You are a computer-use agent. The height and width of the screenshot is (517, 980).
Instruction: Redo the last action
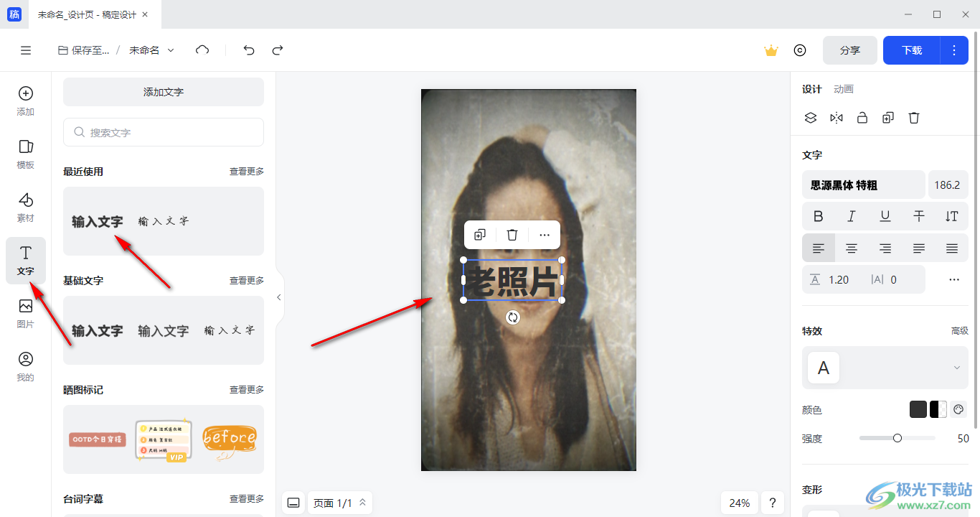point(278,50)
